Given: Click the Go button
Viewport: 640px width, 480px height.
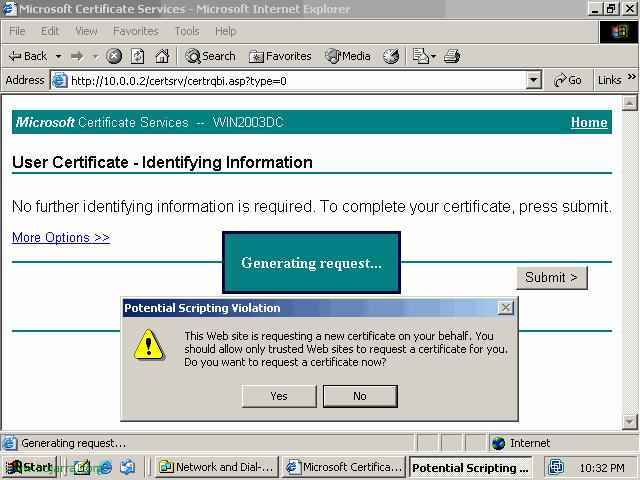Looking at the screenshot, I should pos(567,80).
